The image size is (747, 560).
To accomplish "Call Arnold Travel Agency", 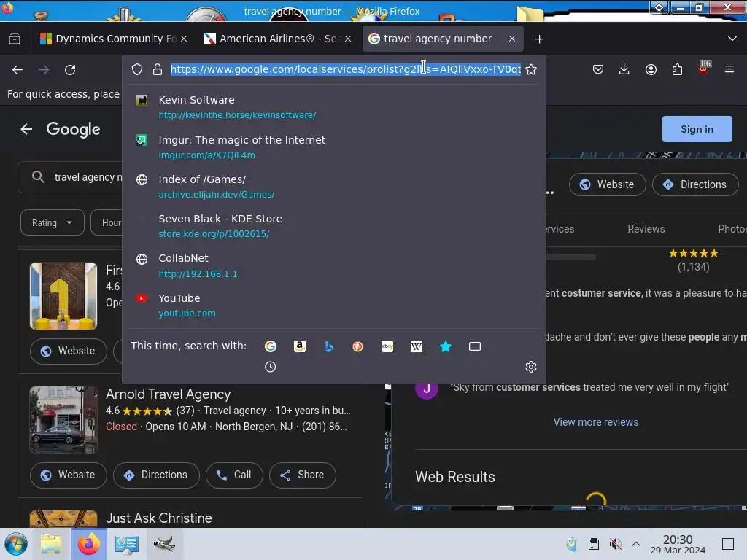I will [x=234, y=475].
